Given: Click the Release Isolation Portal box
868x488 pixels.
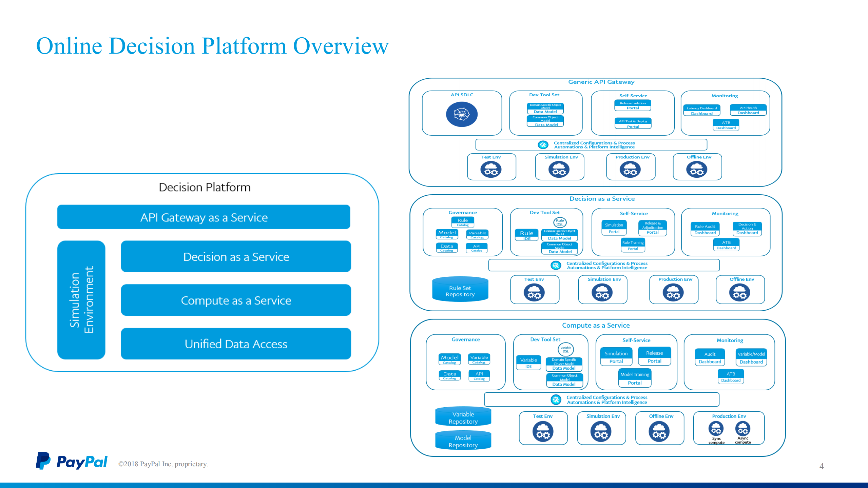Looking at the screenshot, I should point(633,105).
